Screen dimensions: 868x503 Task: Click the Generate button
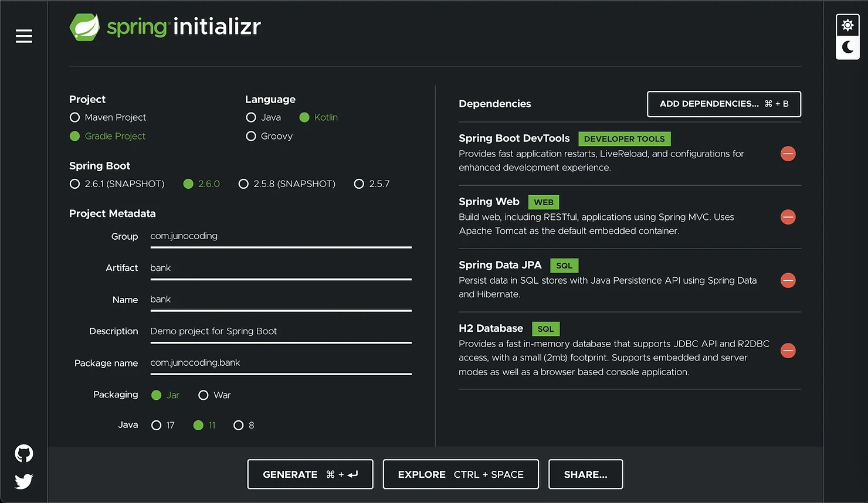pos(310,474)
